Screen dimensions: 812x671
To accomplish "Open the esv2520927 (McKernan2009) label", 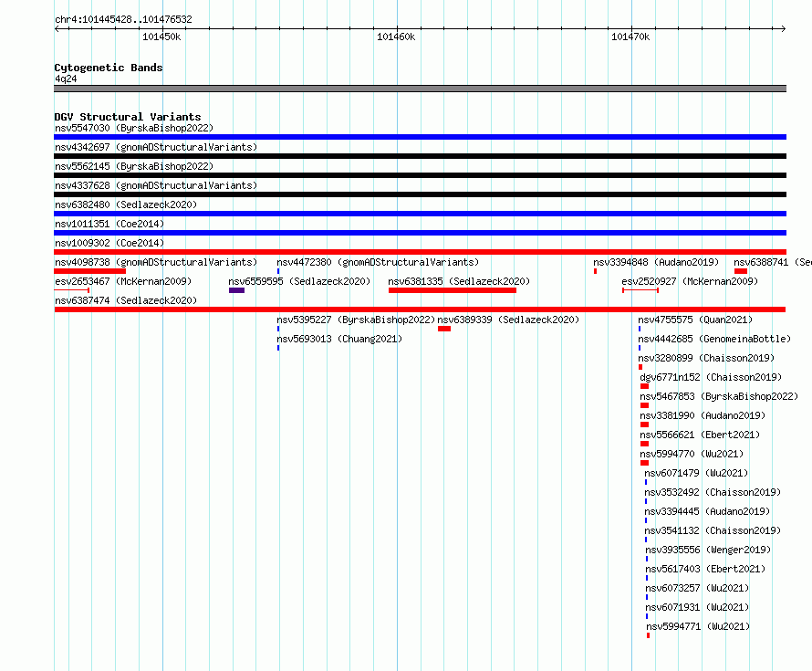I will click(x=690, y=281).
